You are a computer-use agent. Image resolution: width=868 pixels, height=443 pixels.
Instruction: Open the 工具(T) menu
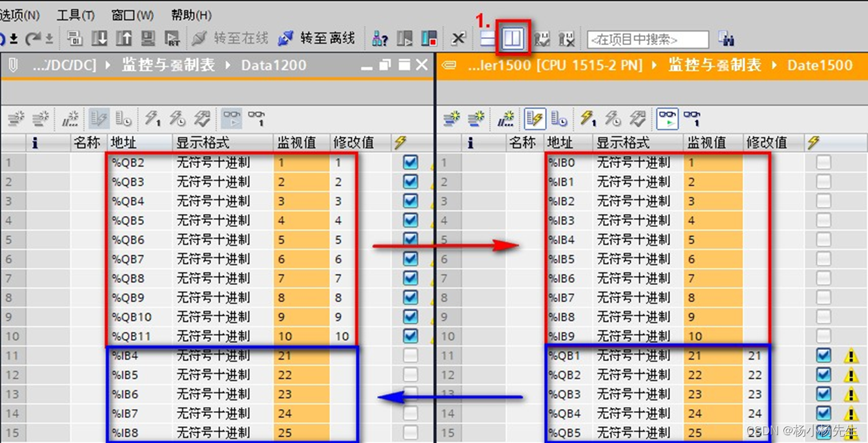point(76,14)
